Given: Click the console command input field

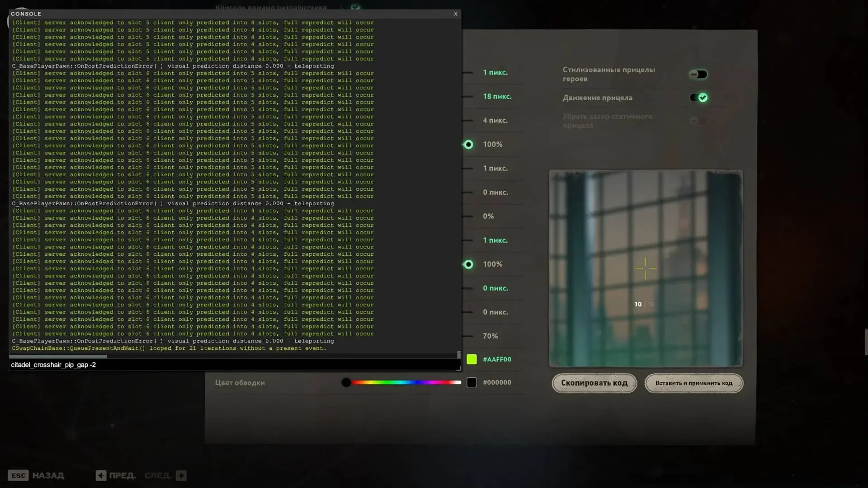Looking at the screenshot, I should pyautogui.click(x=234, y=365).
